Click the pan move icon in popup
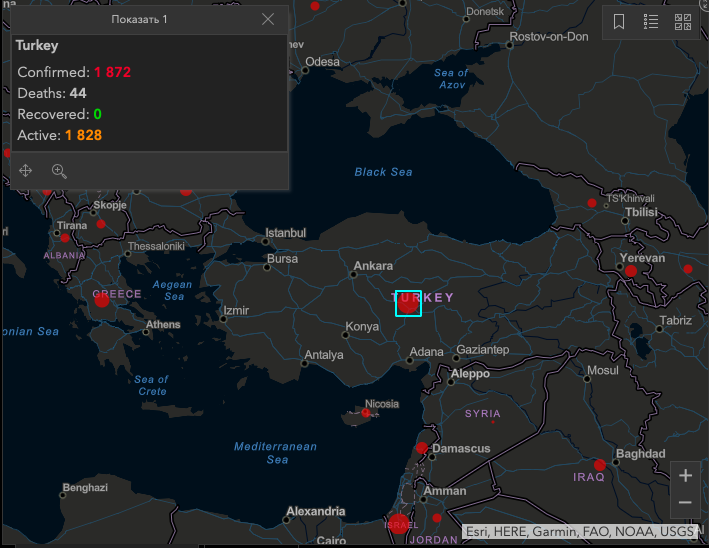The image size is (709, 548). pos(25,170)
